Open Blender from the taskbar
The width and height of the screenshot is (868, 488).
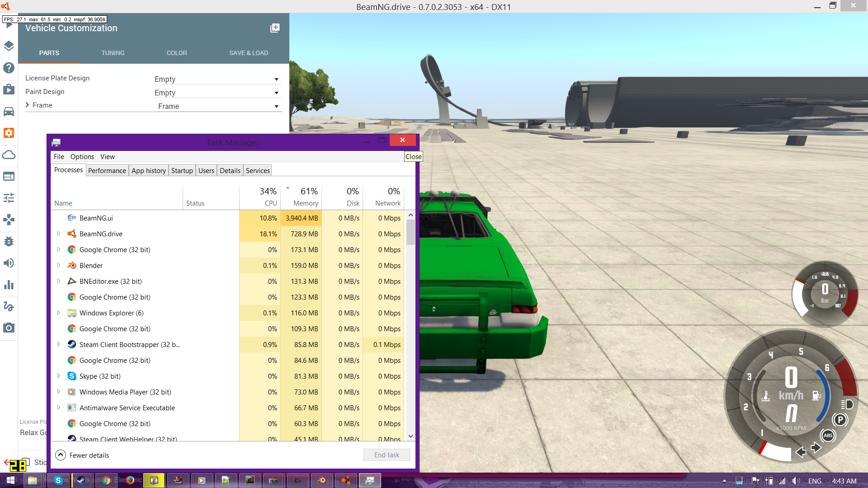322,480
